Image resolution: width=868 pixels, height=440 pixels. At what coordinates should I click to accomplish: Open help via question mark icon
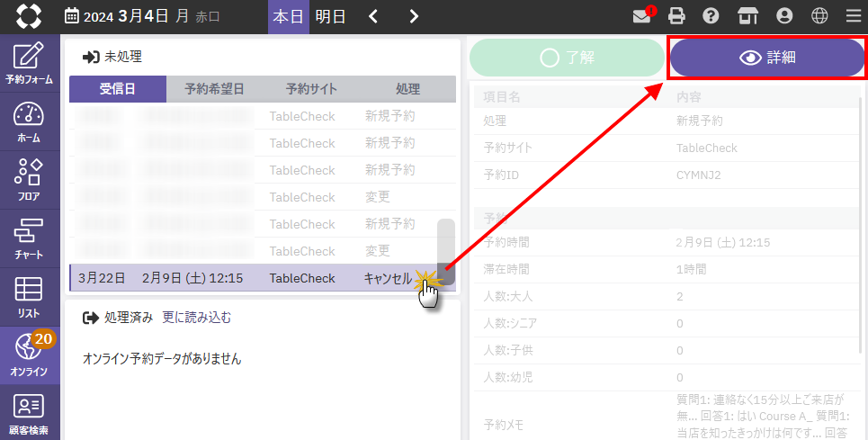(x=711, y=16)
